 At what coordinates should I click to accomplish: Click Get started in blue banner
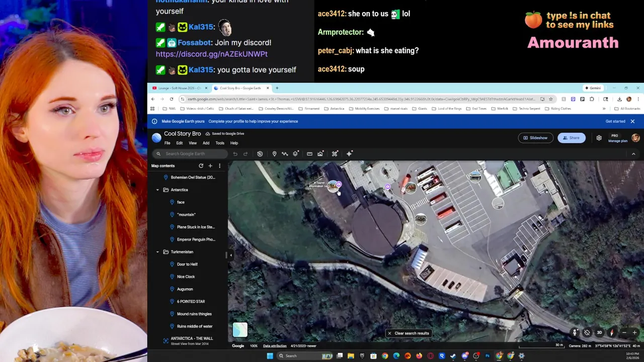(615, 121)
